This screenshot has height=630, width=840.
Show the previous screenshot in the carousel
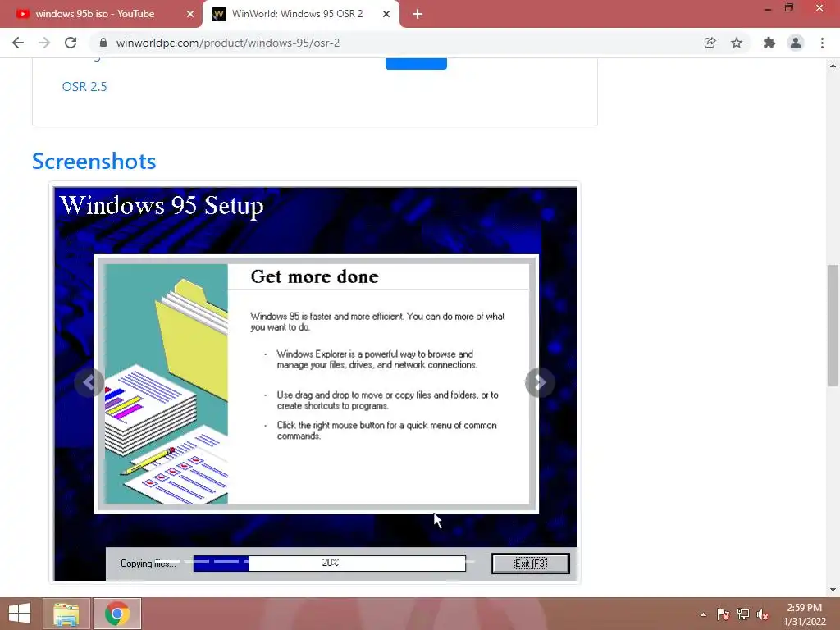(89, 382)
